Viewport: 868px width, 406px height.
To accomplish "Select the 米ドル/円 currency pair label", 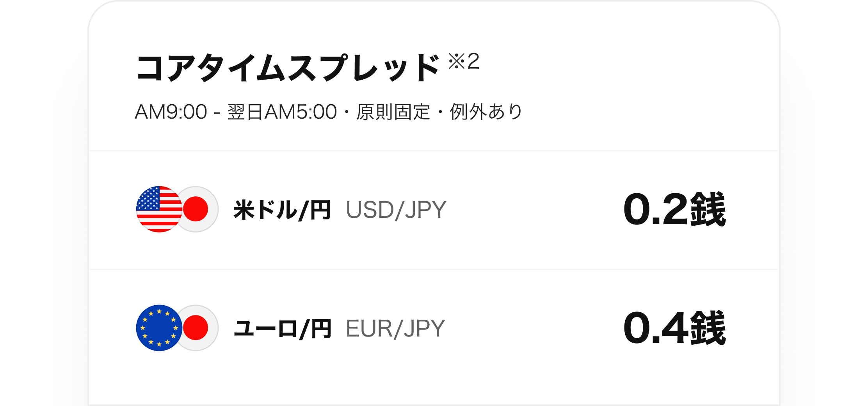I will click(282, 210).
